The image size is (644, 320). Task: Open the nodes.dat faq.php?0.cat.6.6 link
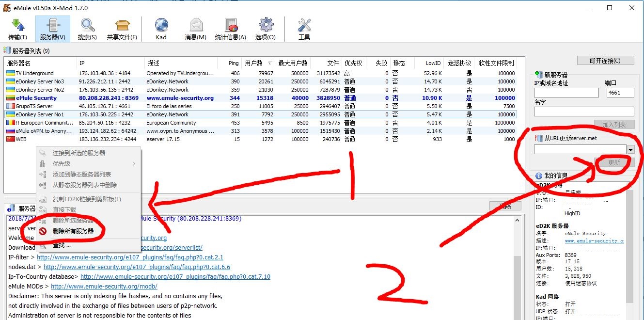coord(137,267)
